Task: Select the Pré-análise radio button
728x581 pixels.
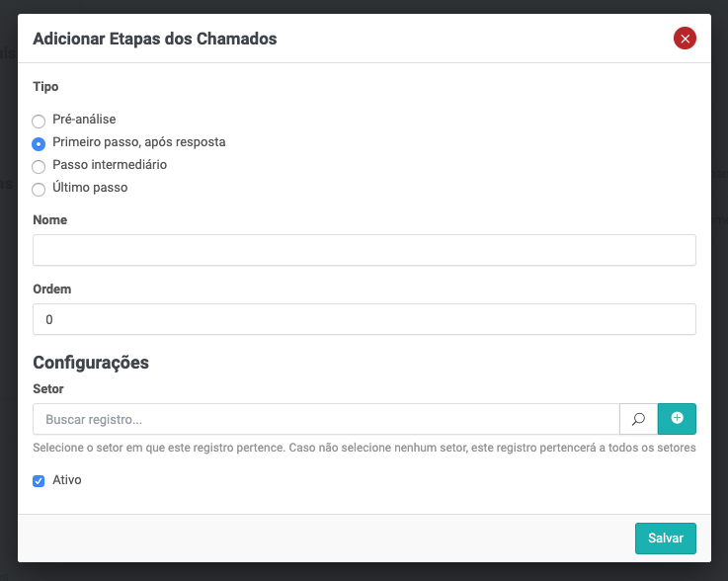Action: click(x=39, y=121)
